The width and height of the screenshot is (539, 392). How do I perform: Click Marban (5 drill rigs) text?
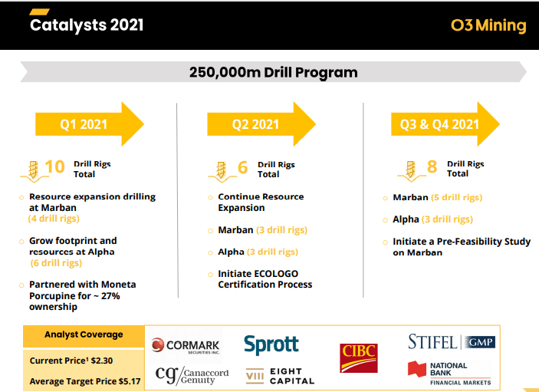point(438,197)
